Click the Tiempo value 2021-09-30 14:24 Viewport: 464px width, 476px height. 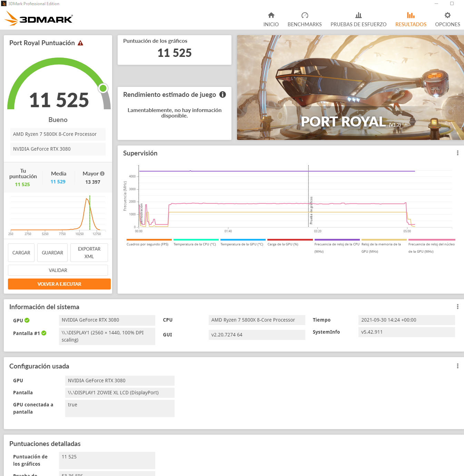click(407, 320)
